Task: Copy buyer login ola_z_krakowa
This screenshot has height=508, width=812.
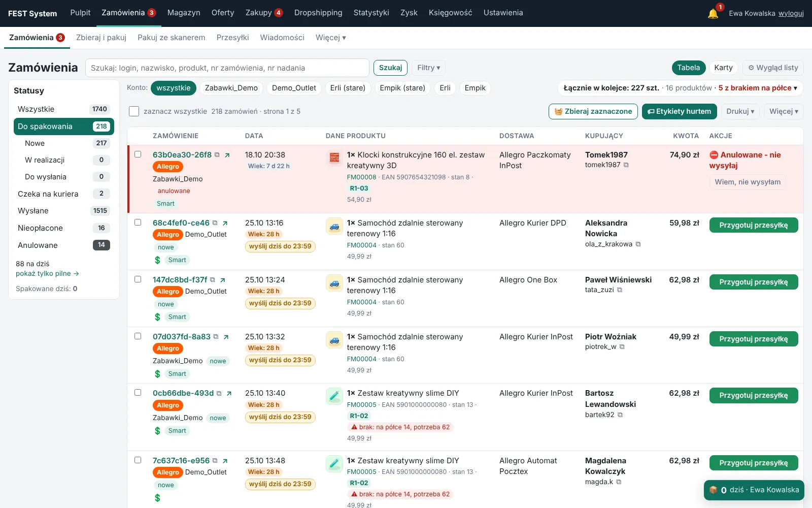Action: [638, 244]
